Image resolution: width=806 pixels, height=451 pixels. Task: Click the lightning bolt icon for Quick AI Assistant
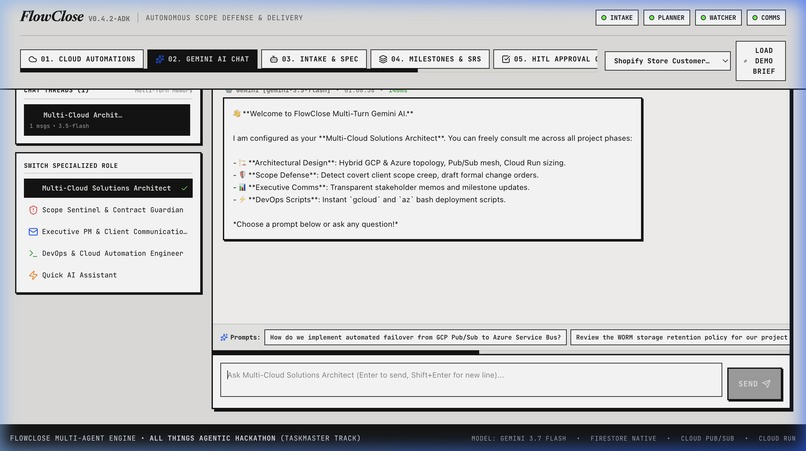(x=33, y=275)
